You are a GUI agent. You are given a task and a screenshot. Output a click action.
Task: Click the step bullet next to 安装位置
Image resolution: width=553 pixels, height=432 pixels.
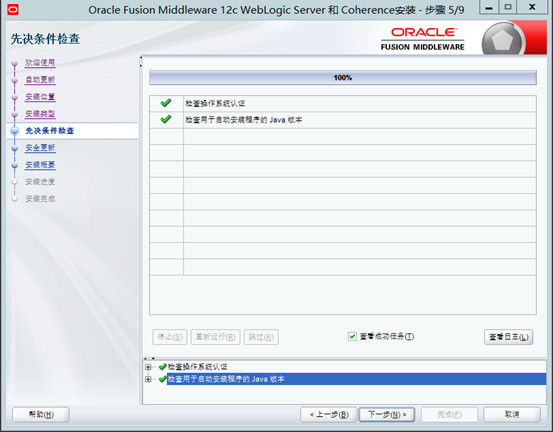[14, 97]
